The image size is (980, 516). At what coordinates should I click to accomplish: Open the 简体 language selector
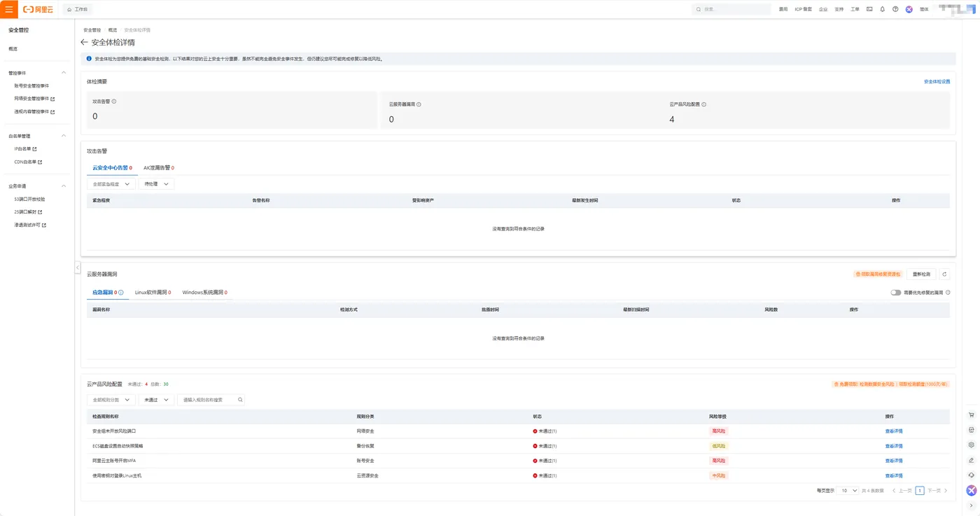pyautogui.click(x=924, y=9)
